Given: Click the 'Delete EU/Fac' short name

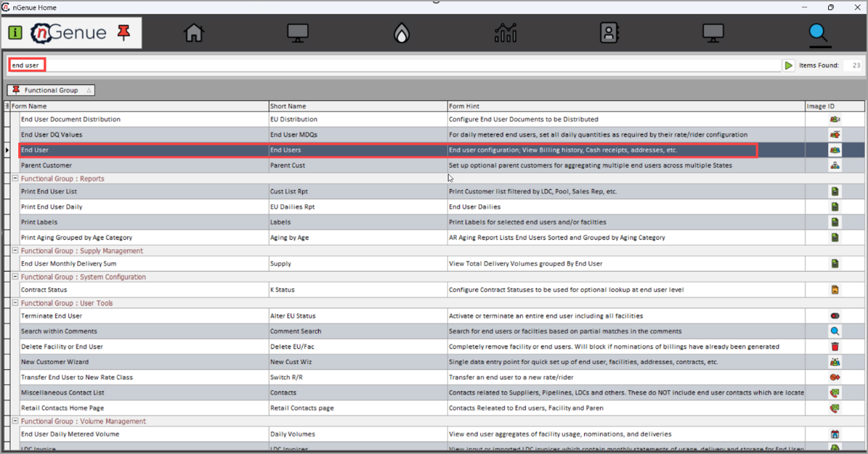Looking at the screenshot, I should (291, 346).
